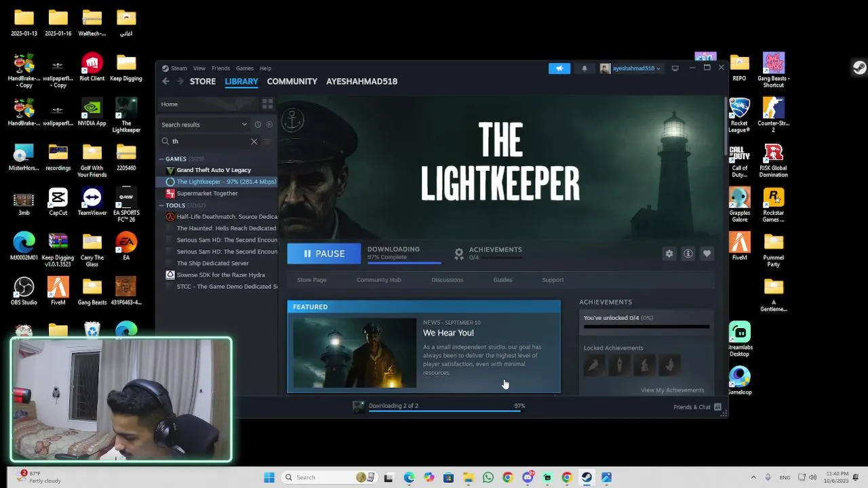Open NVIDIA App desktop icon
This screenshot has width=868, height=488.
point(92,113)
